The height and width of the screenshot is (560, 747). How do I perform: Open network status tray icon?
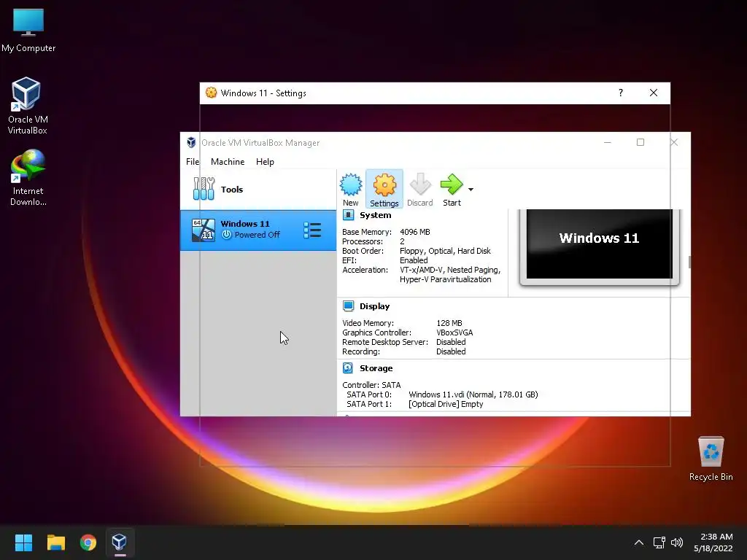[x=659, y=542]
